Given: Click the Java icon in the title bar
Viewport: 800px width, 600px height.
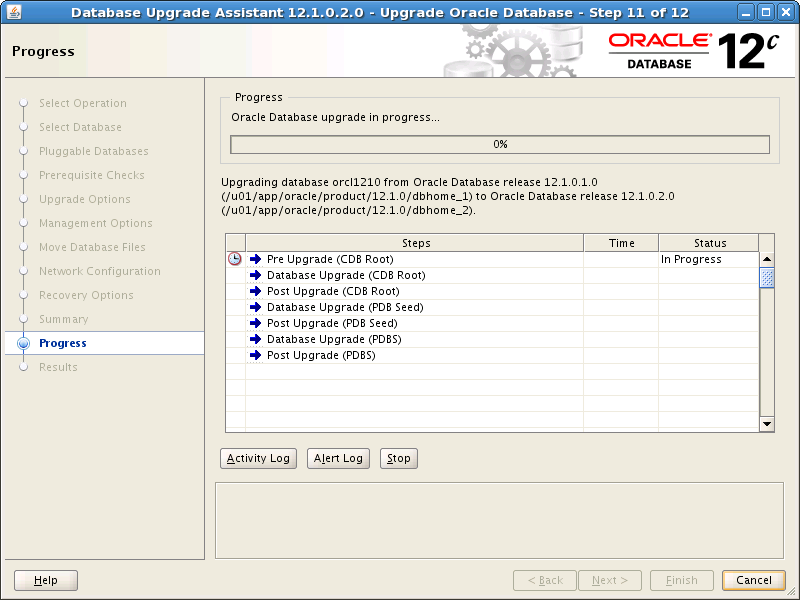Looking at the screenshot, I should [14, 12].
